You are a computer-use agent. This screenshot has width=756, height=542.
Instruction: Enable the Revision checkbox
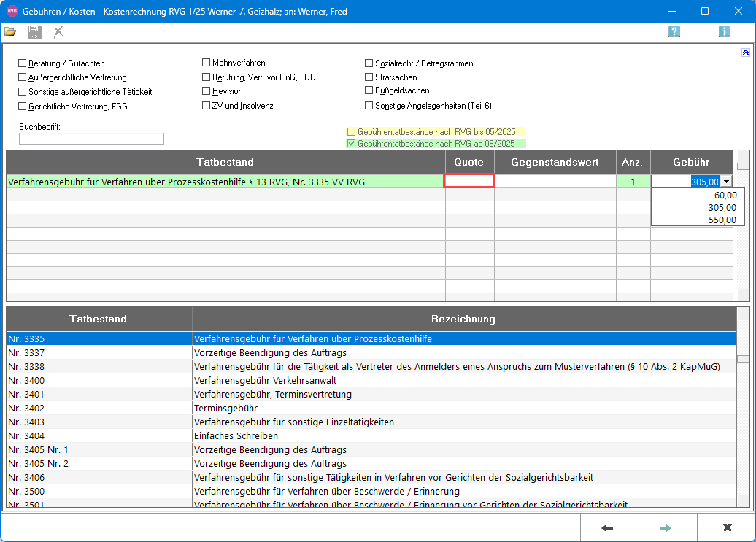[x=207, y=91]
